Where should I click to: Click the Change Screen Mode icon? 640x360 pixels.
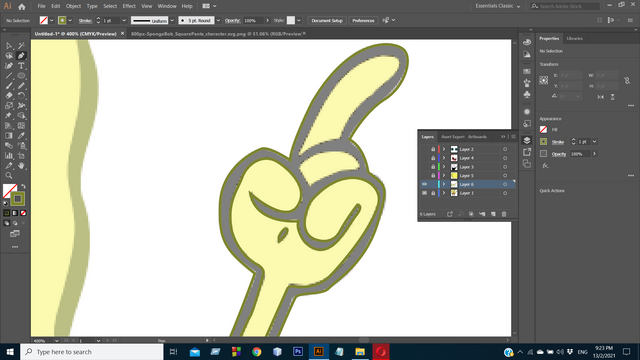[15, 234]
